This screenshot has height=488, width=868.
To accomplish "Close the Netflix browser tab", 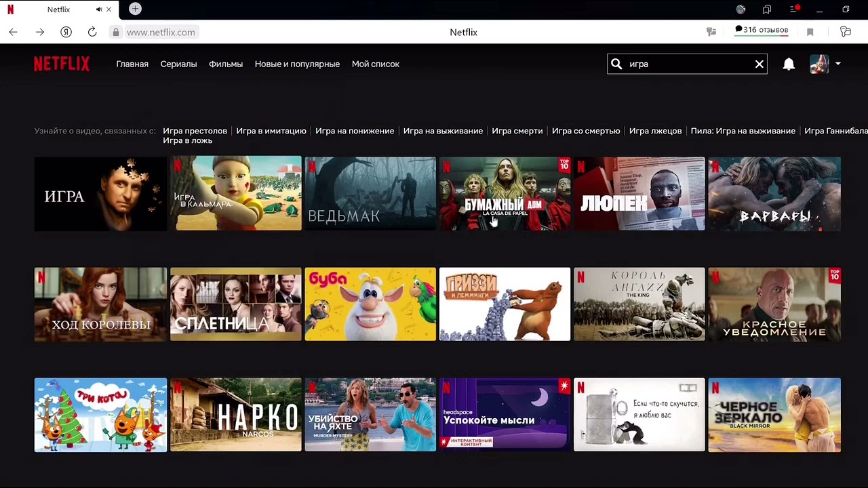I will tap(108, 9).
